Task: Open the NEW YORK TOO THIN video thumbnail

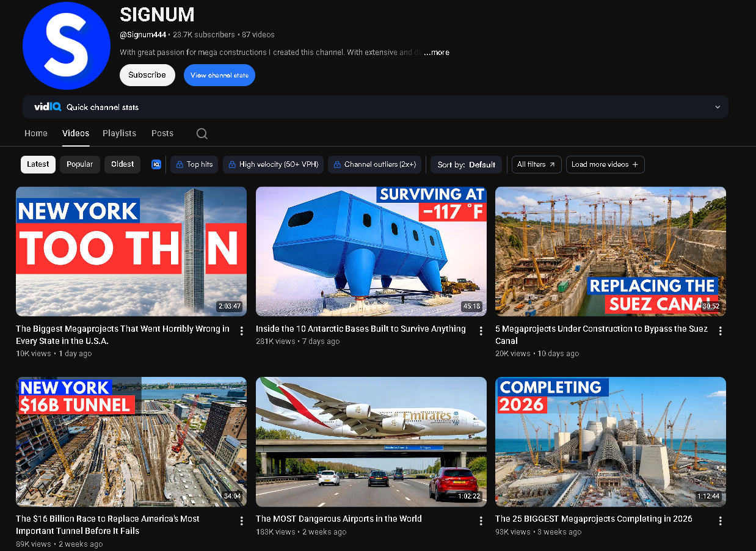Action: pos(131,252)
